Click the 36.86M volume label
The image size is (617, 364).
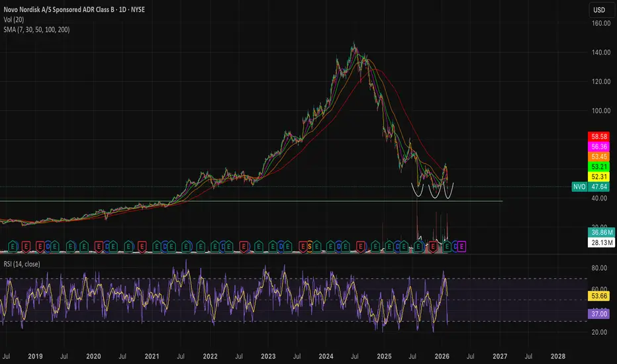pyautogui.click(x=602, y=232)
